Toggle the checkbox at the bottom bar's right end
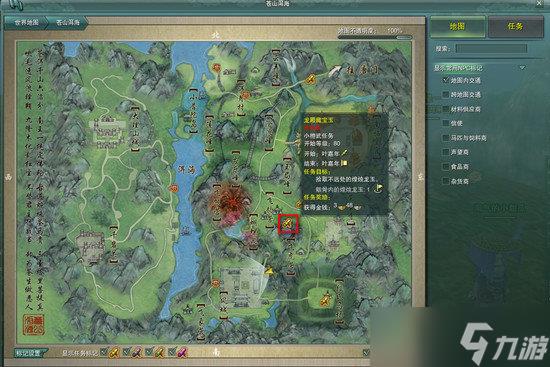 click(366, 352)
